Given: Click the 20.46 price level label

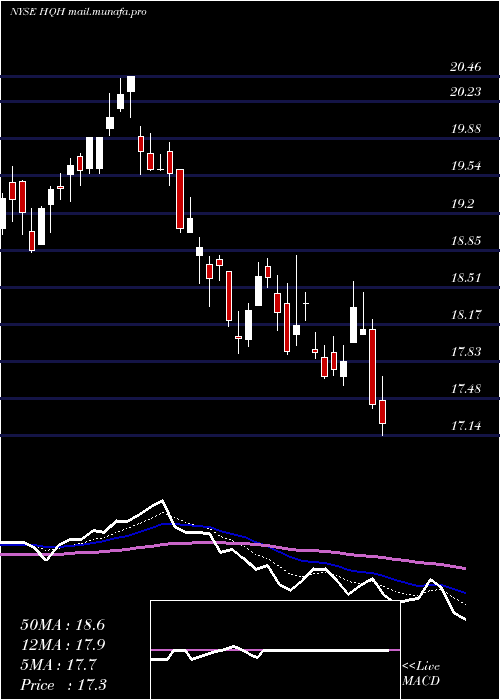Looking at the screenshot, I should click(466, 67).
